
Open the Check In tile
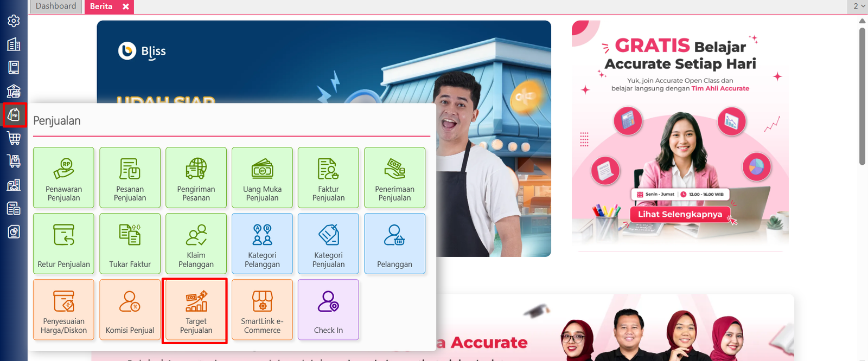(328, 310)
